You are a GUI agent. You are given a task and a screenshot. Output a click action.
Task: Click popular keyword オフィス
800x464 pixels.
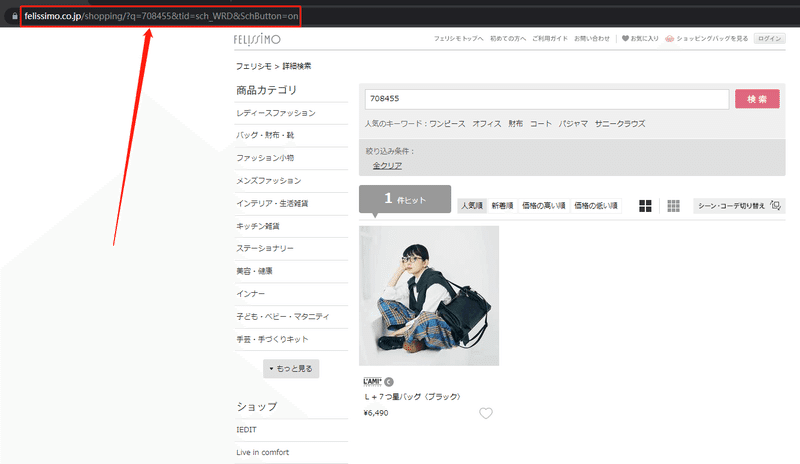[x=486, y=124]
